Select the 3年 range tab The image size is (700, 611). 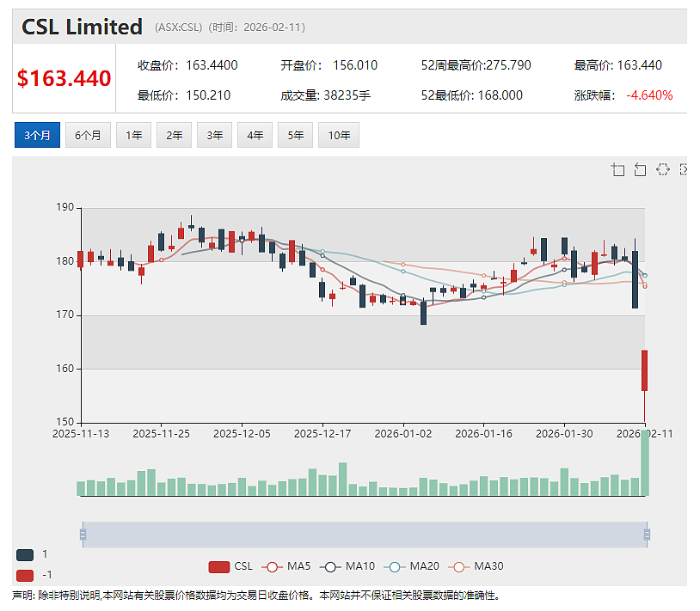click(x=215, y=135)
